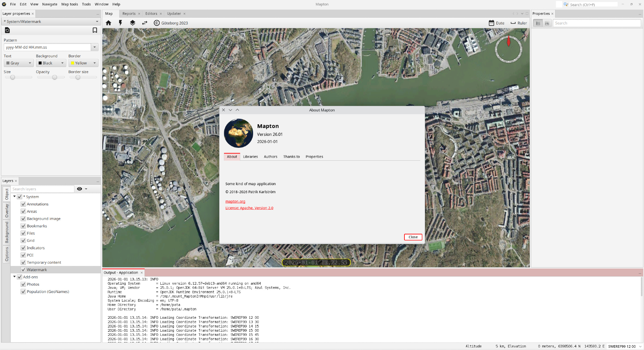Click the swap arrows toolbar icon
644x350 pixels.
point(145,23)
